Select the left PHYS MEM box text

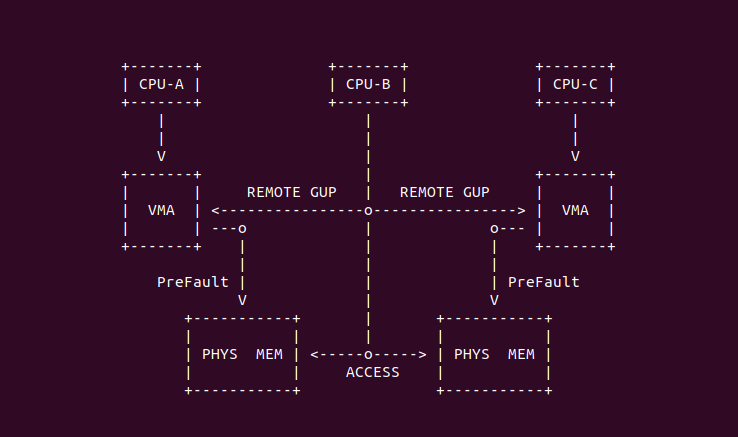tap(242, 354)
